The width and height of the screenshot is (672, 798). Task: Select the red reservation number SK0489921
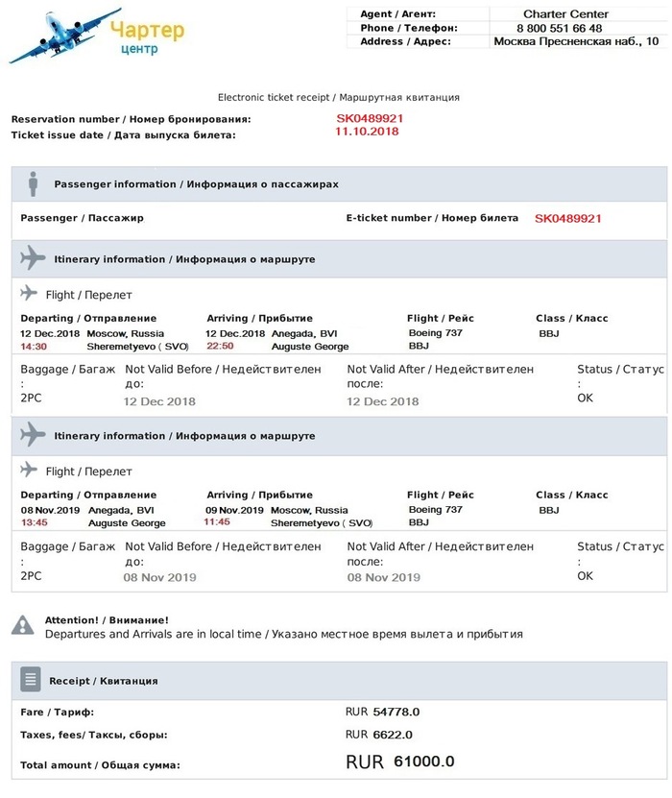[x=370, y=118]
